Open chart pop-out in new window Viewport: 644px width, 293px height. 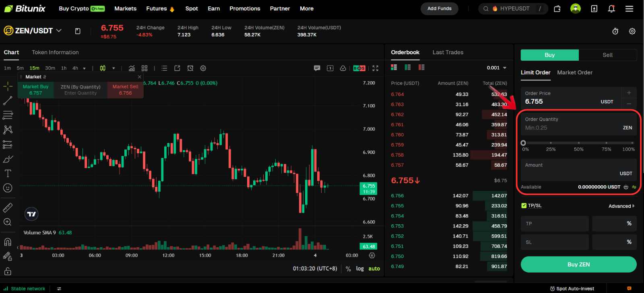pyautogui.click(x=177, y=68)
